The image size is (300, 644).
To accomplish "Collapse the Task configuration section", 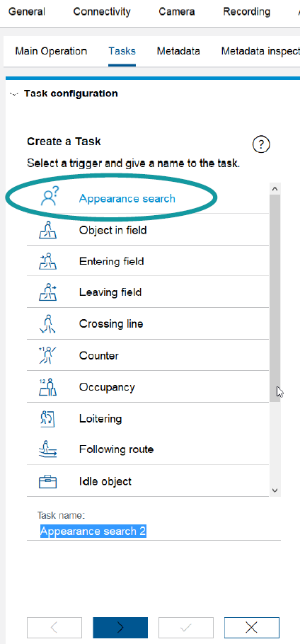I will [x=14, y=93].
